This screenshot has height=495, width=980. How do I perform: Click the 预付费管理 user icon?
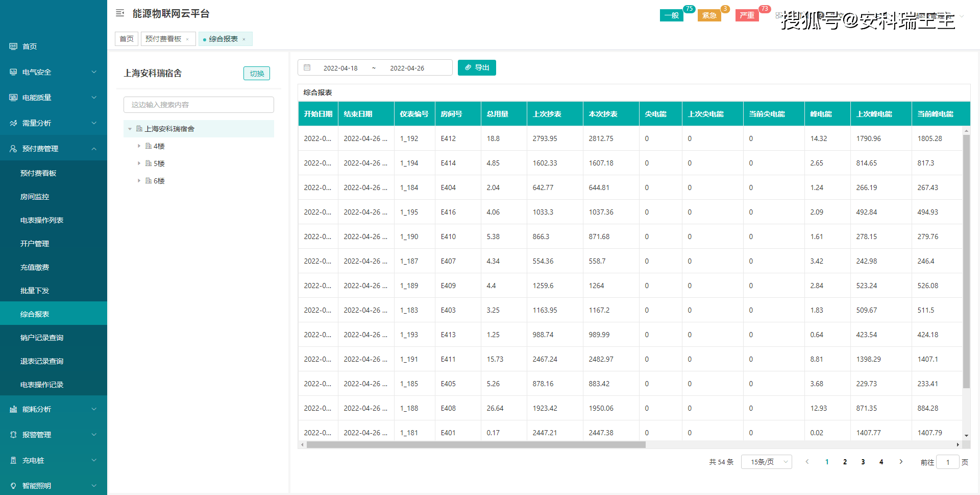coord(13,149)
